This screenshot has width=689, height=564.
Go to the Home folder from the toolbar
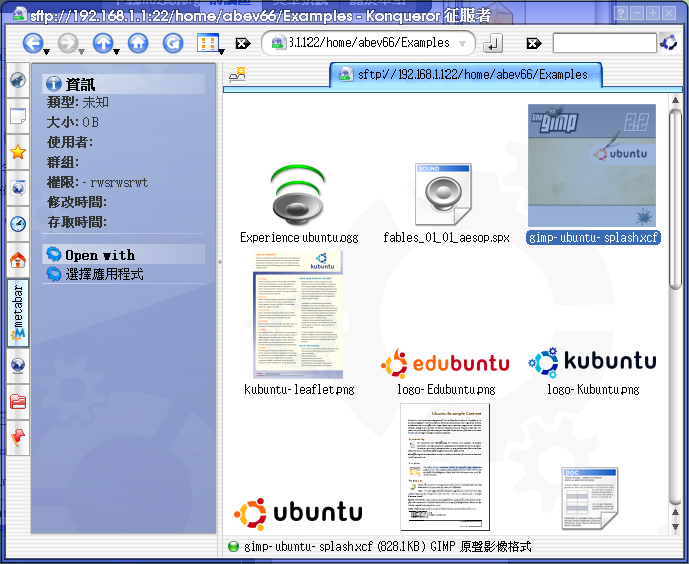138,43
